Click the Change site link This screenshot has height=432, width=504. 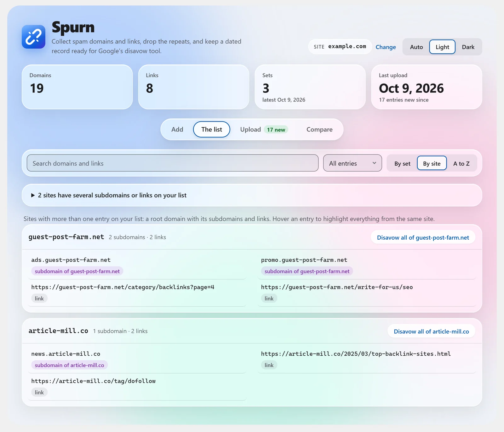[x=386, y=47]
